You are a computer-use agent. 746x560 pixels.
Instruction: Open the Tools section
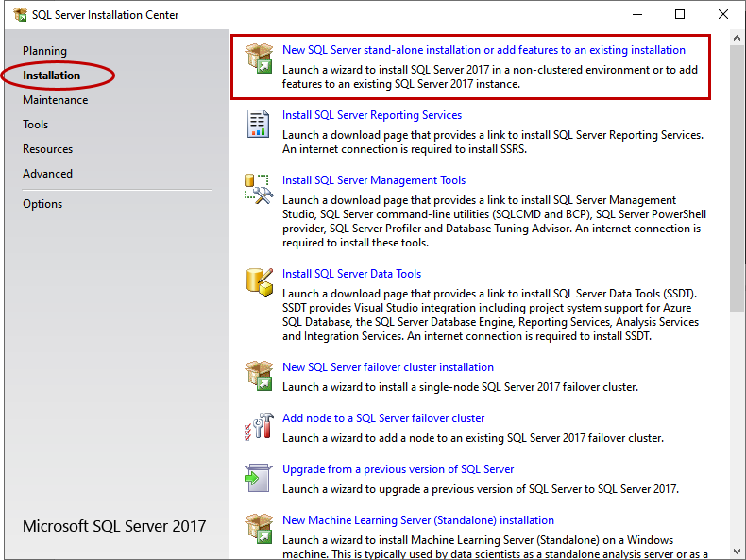coord(35,125)
